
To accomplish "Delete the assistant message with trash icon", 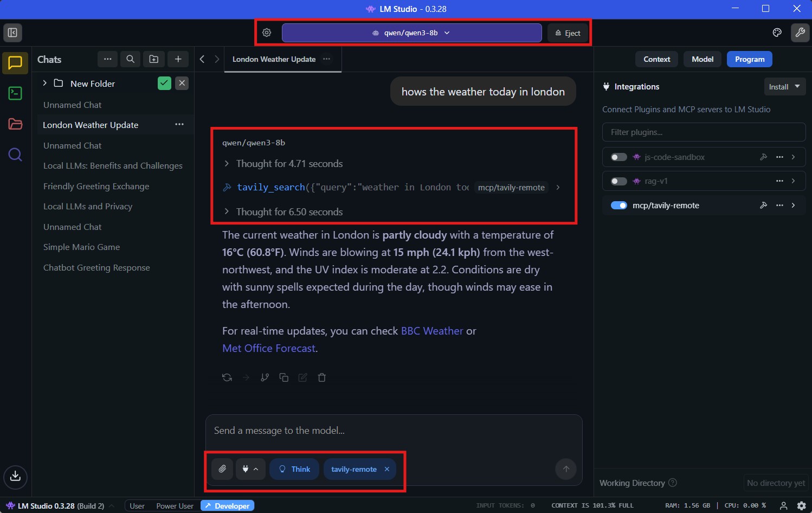I will click(x=322, y=377).
